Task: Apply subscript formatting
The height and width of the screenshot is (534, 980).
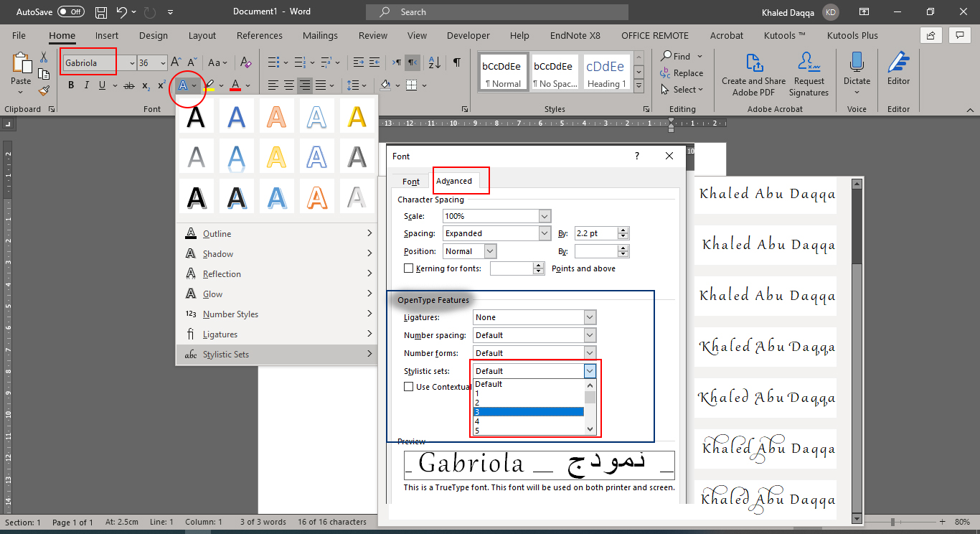Action: (146, 85)
